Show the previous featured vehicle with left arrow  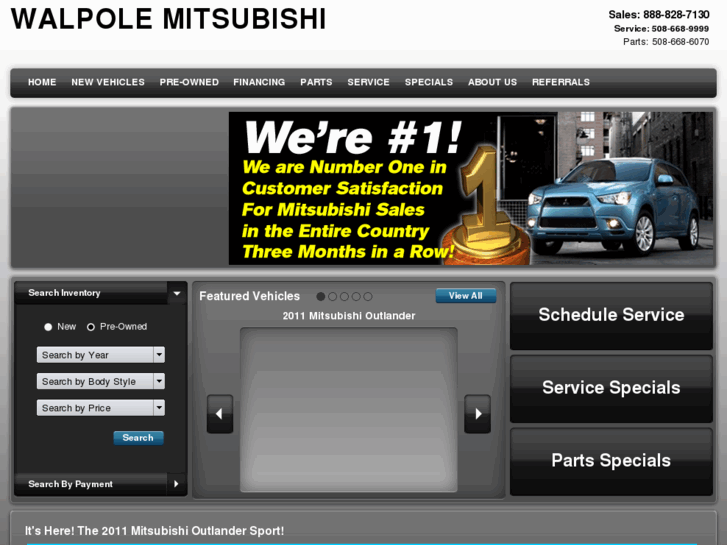(220, 414)
